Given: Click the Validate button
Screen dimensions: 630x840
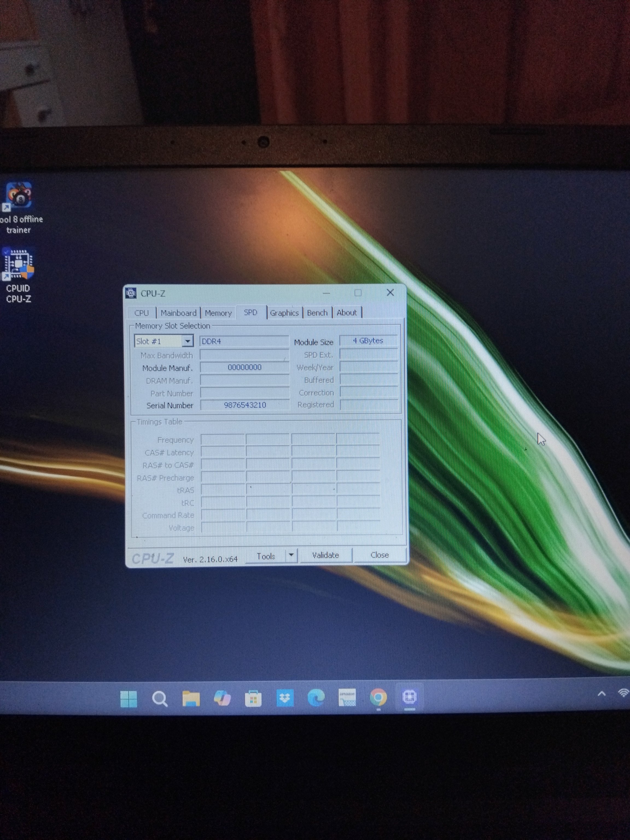Looking at the screenshot, I should point(326,555).
